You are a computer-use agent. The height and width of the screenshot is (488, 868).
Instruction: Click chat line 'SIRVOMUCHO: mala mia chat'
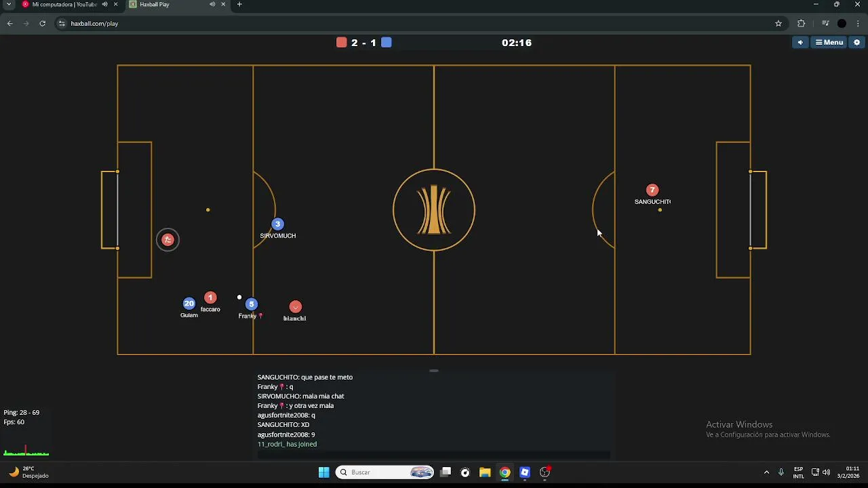click(x=300, y=396)
